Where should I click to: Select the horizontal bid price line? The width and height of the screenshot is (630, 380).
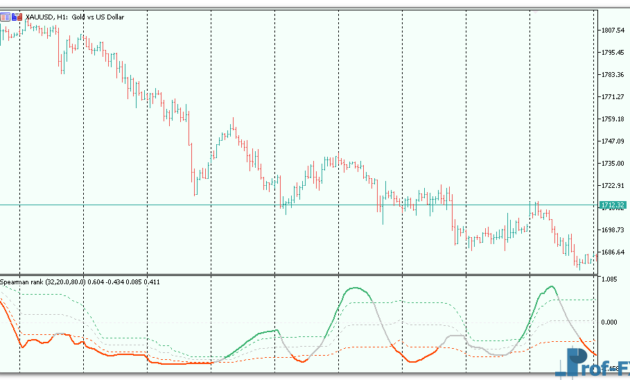coord(299,205)
